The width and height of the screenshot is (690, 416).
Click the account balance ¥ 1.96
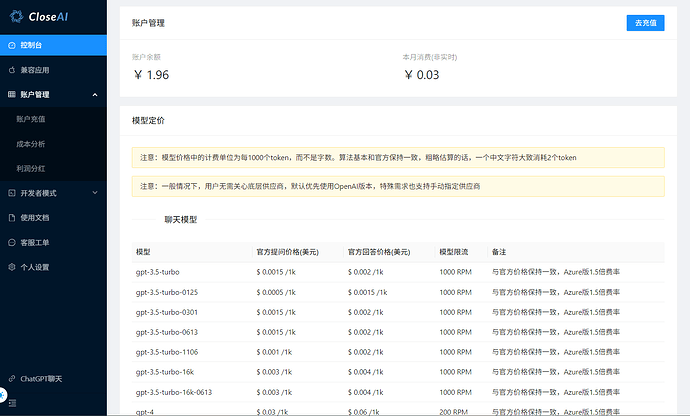151,75
